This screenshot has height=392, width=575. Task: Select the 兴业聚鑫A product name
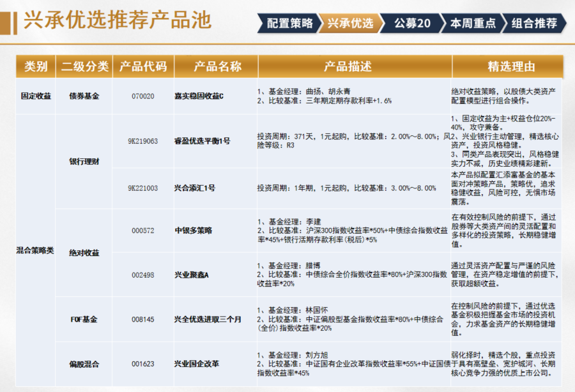[192, 274]
